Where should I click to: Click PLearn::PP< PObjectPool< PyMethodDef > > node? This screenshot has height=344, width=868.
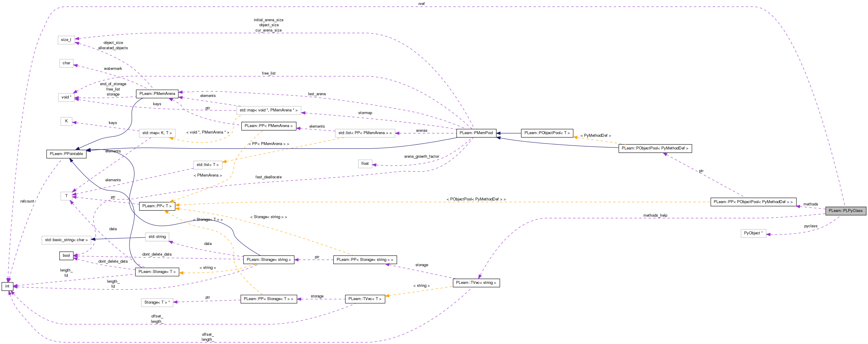pos(753,202)
